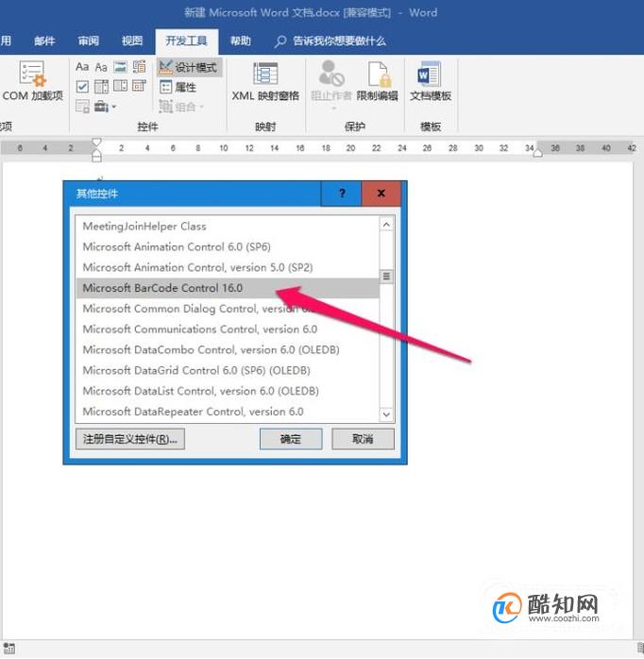Click 注册自定义控件(R)... button
The image size is (644, 659).
point(130,439)
